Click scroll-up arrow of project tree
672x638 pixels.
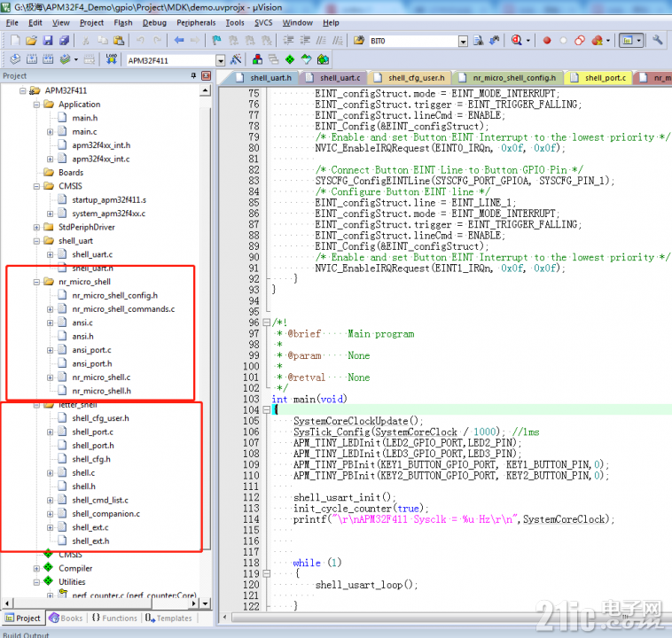(x=206, y=90)
